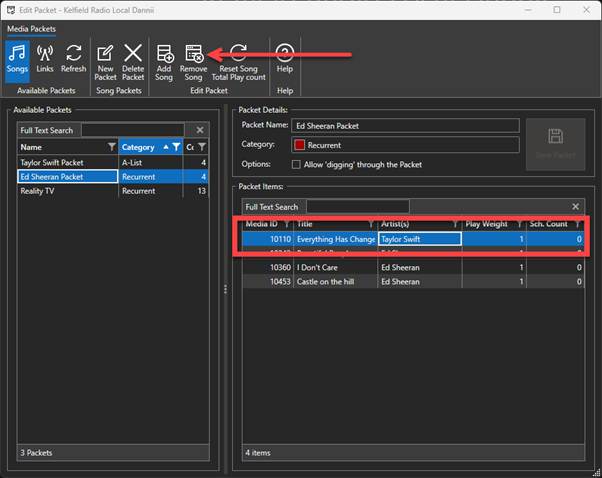
Task: Open the Play Weight column filter
Action: coord(519,224)
